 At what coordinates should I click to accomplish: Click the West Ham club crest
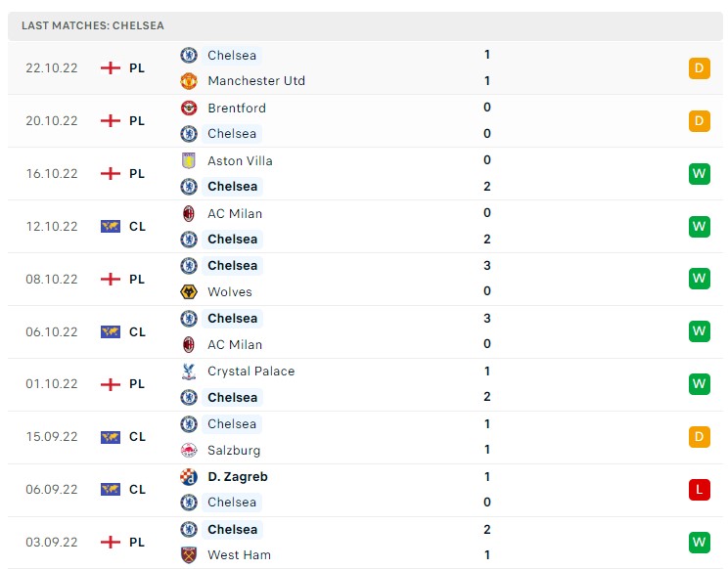[189, 554]
